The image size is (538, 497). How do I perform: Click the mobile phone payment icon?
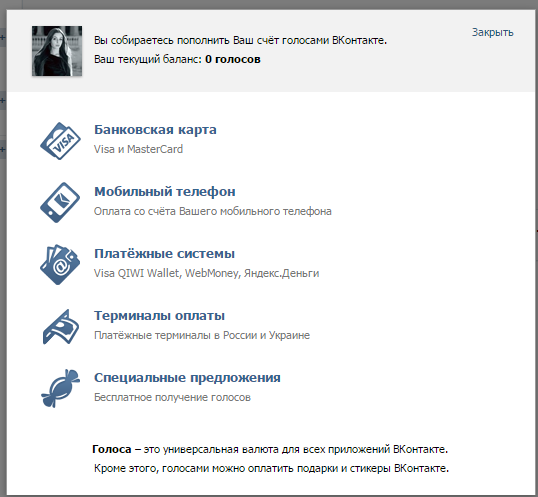click(60, 202)
